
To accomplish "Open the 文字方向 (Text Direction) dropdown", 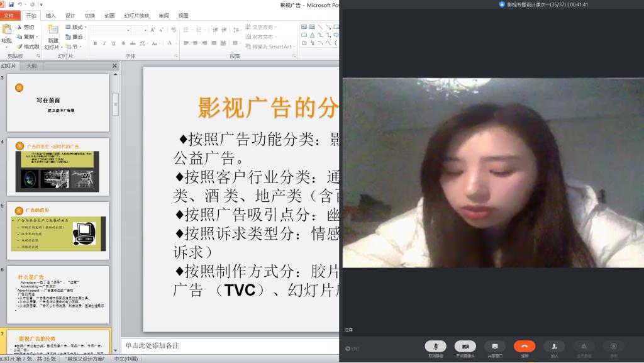I will (261, 27).
